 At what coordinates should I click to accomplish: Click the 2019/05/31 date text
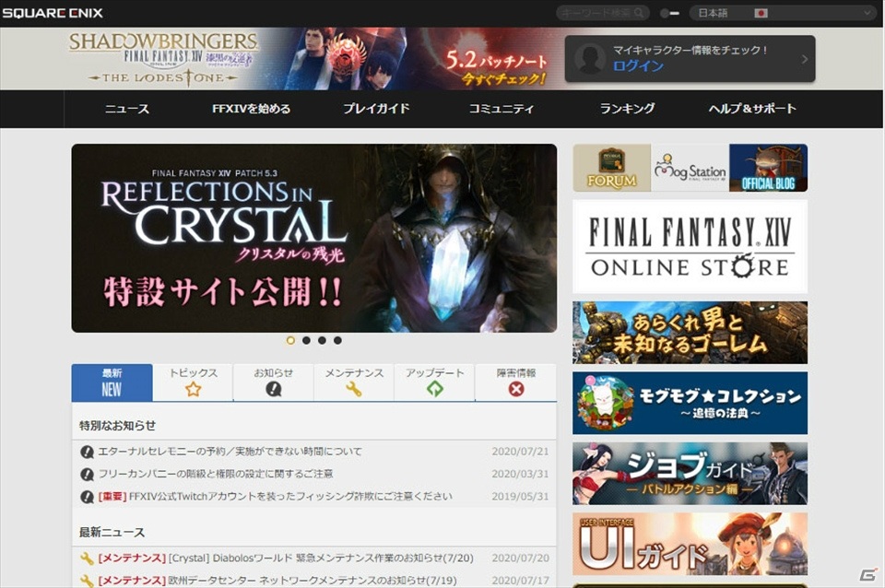520,497
